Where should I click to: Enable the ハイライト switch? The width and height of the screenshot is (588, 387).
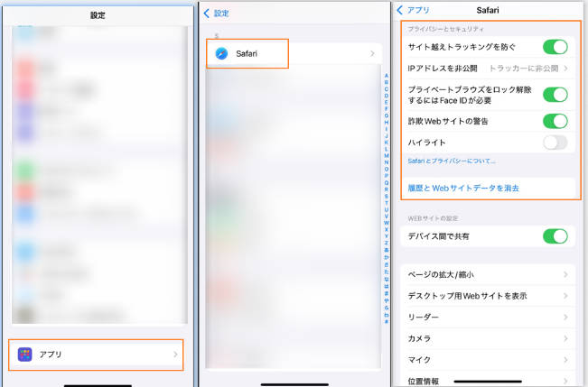[x=555, y=143]
